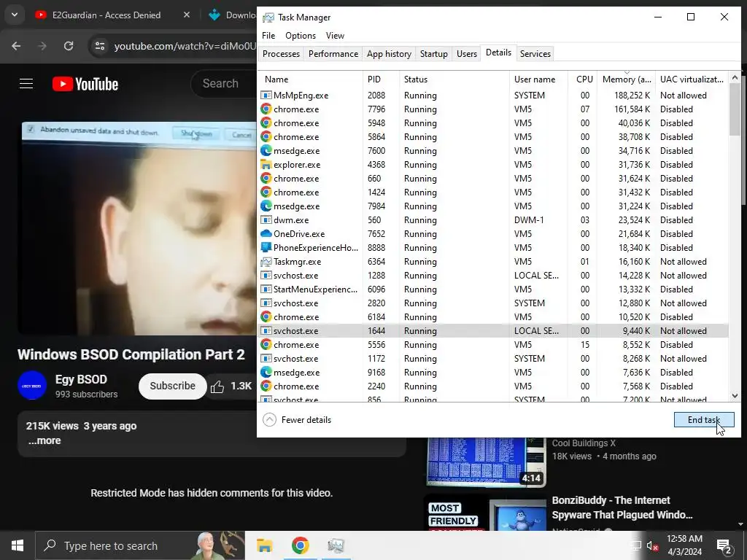Image resolution: width=747 pixels, height=560 pixels.
Task: Switch to Processes tab
Action: [x=281, y=54]
